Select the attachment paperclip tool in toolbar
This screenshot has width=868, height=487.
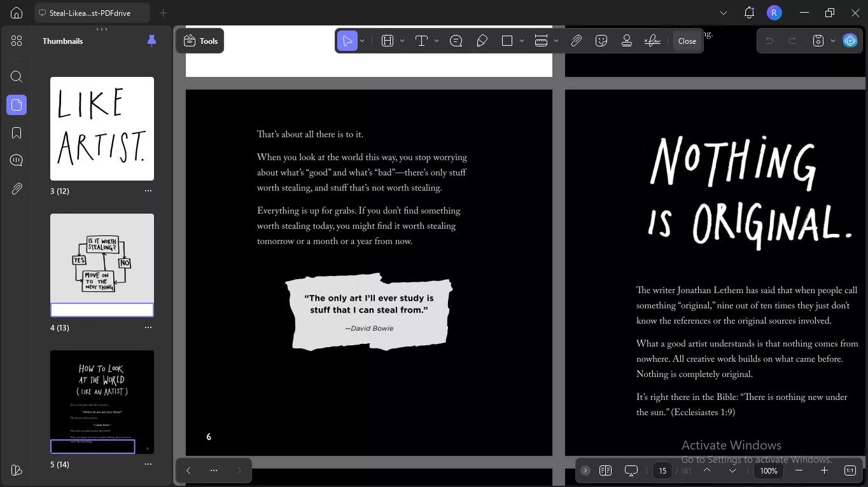pos(576,41)
